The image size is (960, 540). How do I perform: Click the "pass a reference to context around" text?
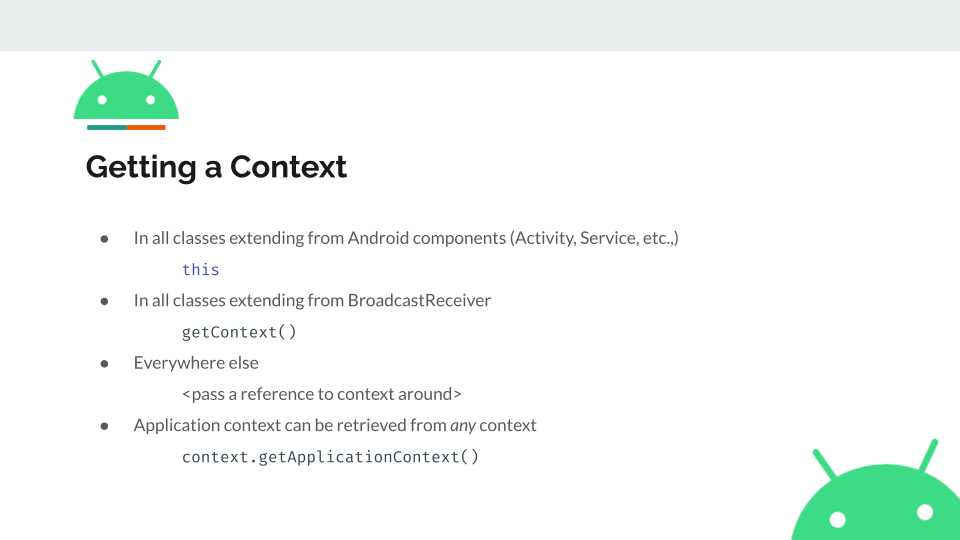321,394
